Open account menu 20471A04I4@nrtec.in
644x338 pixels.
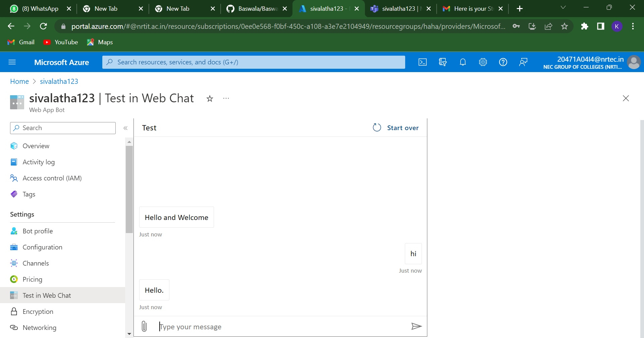[592, 62]
